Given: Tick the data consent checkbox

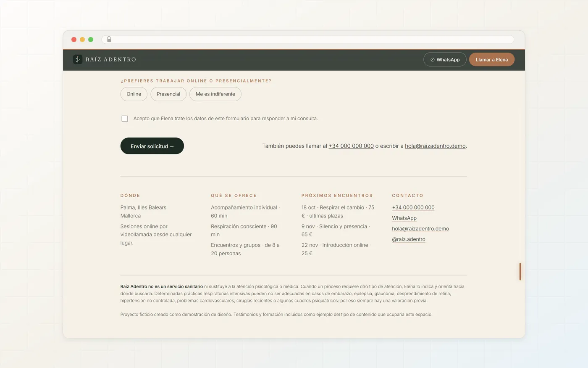Looking at the screenshot, I should tap(125, 119).
